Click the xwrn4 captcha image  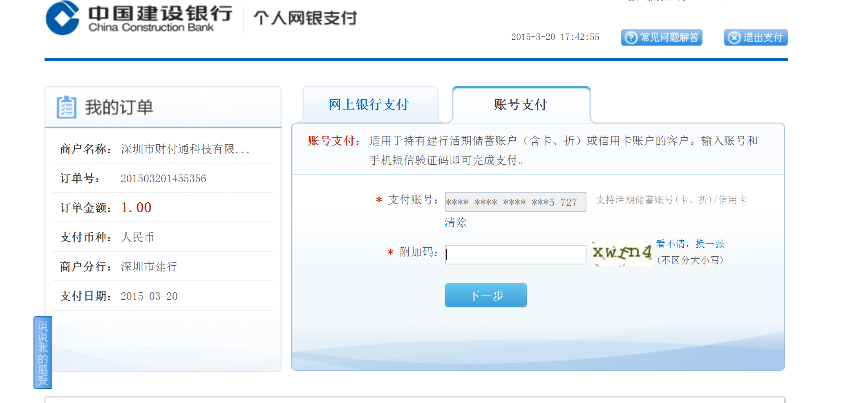(x=622, y=253)
